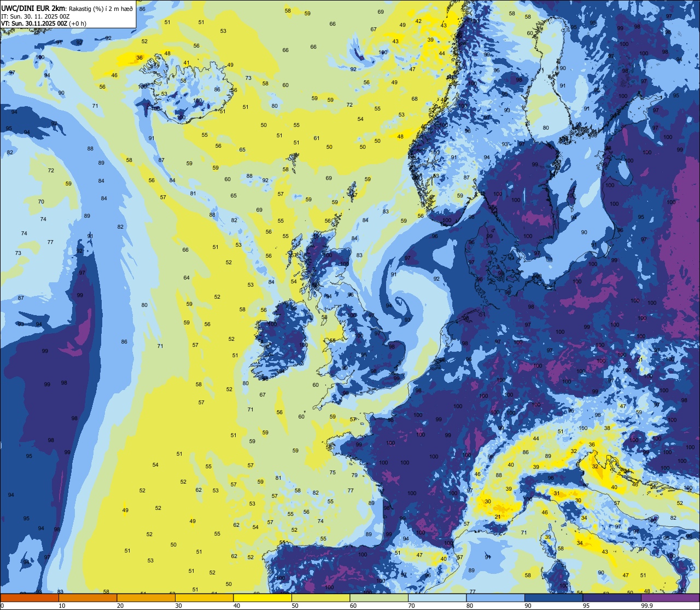Choose the light green 60–70 legend swatch

point(379,597)
